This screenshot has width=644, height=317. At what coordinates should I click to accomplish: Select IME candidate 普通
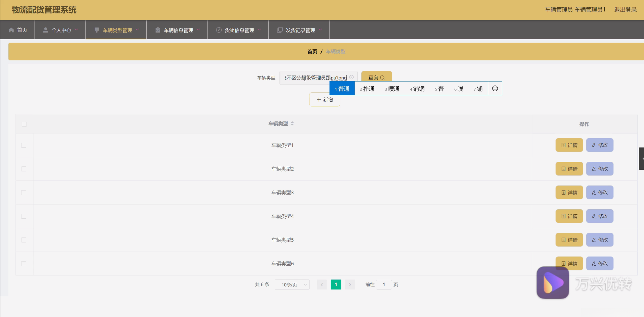point(342,89)
